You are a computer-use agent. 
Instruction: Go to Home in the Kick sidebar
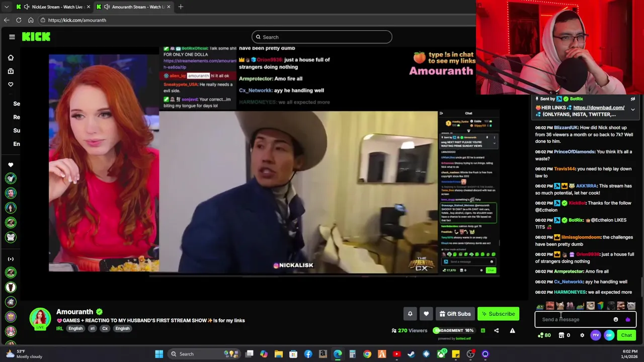click(x=11, y=58)
